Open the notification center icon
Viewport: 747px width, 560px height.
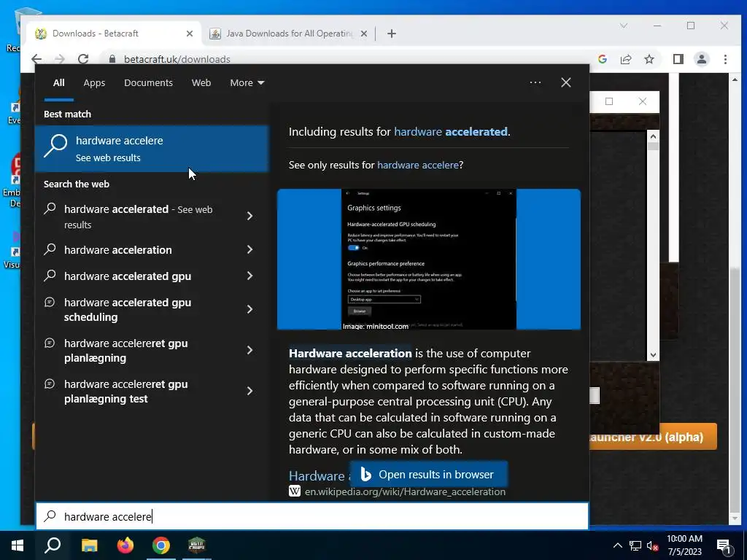pyautogui.click(x=724, y=545)
